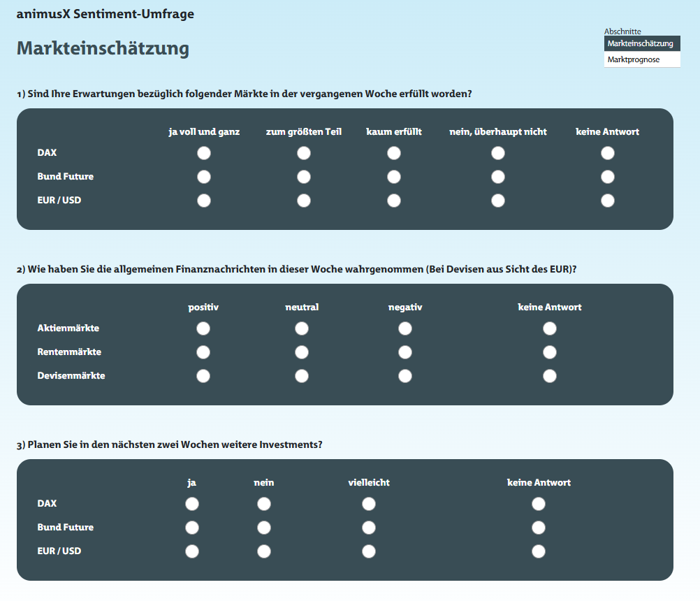Pick 'keine Antwort' for Bund Future expectations
The width and height of the screenshot is (700, 601).
coord(608,177)
